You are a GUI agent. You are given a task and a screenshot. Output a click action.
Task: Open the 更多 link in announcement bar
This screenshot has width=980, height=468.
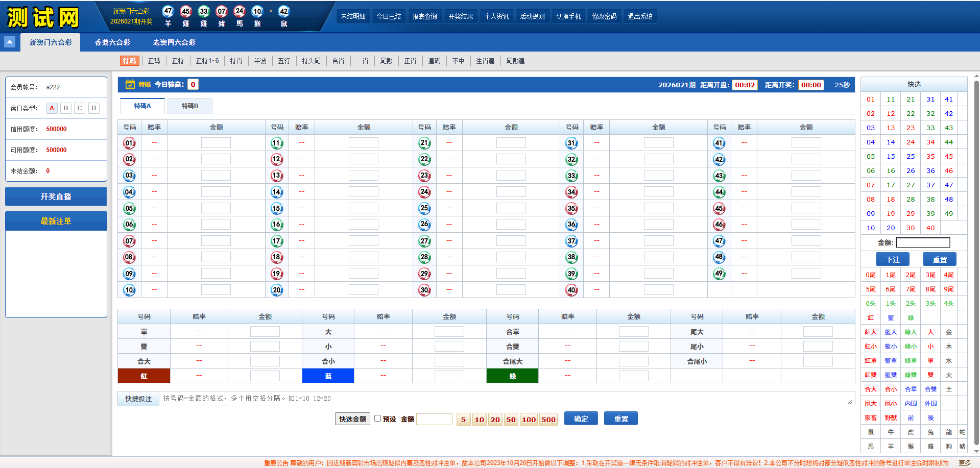click(x=965, y=463)
